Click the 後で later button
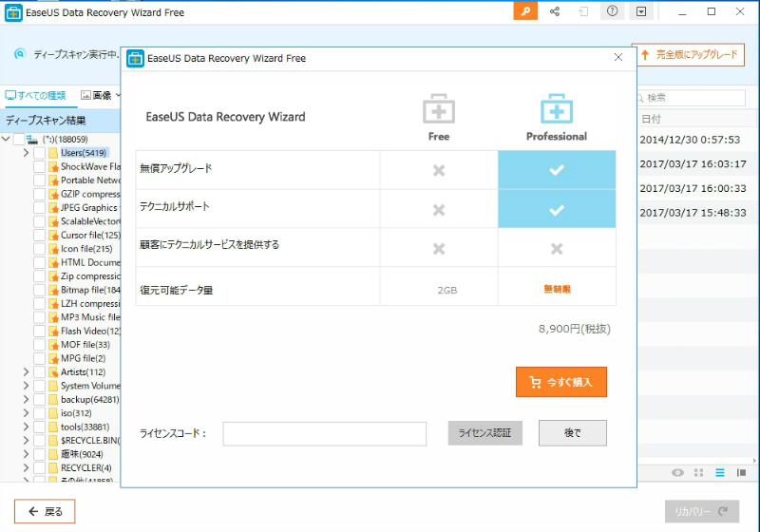 573,432
